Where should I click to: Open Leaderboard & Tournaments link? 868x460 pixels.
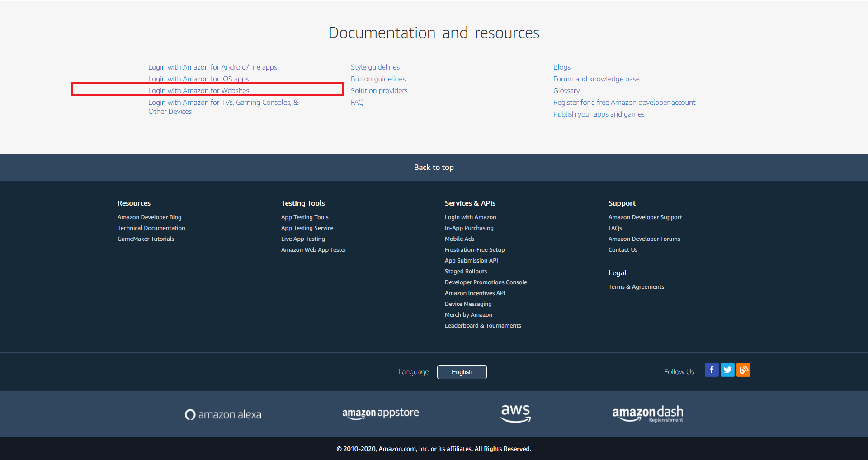pos(483,325)
